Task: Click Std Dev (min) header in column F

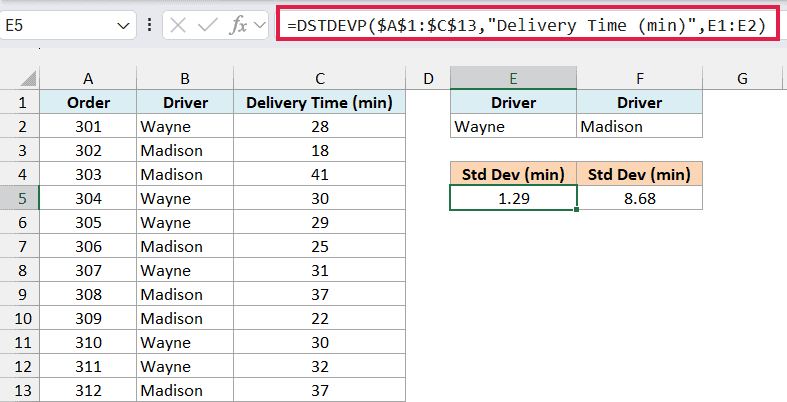Action: pyautogui.click(x=639, y=174)
